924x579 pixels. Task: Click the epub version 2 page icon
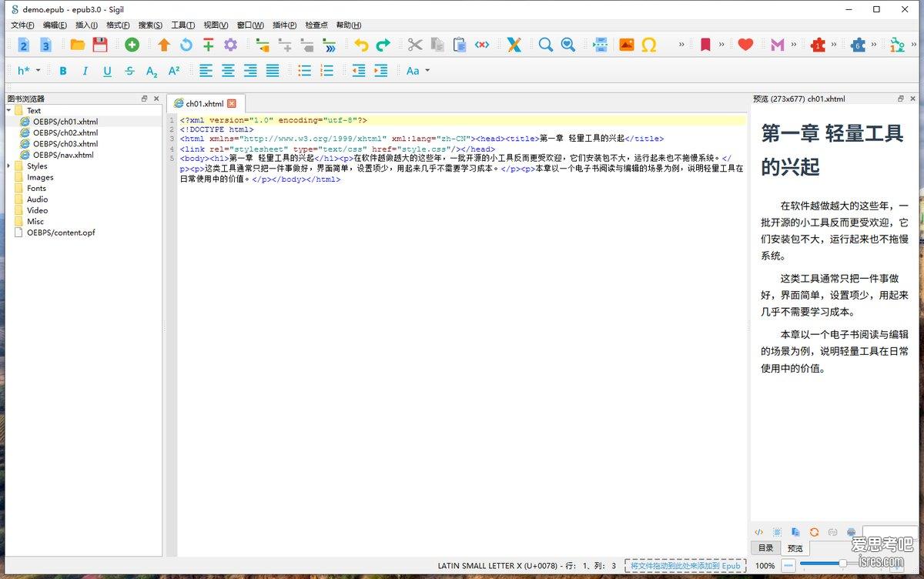coord(24,45)
